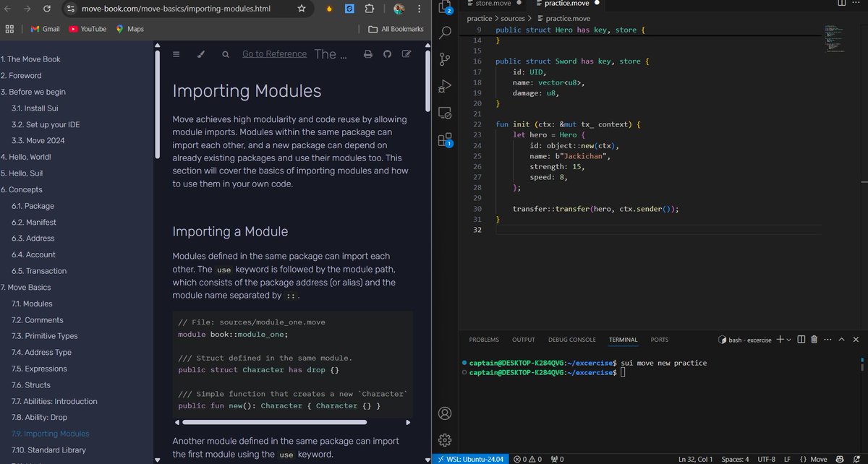The width and height of the screenshot is (868, 464).
Task: Open VS Code Source Control view
Action: 446,60
